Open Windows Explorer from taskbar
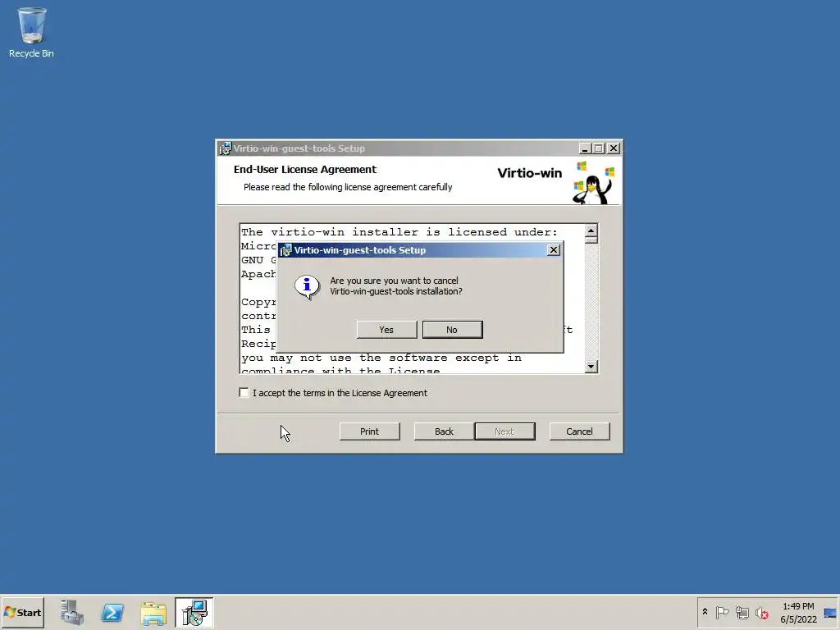Image resolution: width=840 pixels, height=630 pixels. [x=153, y=613]
